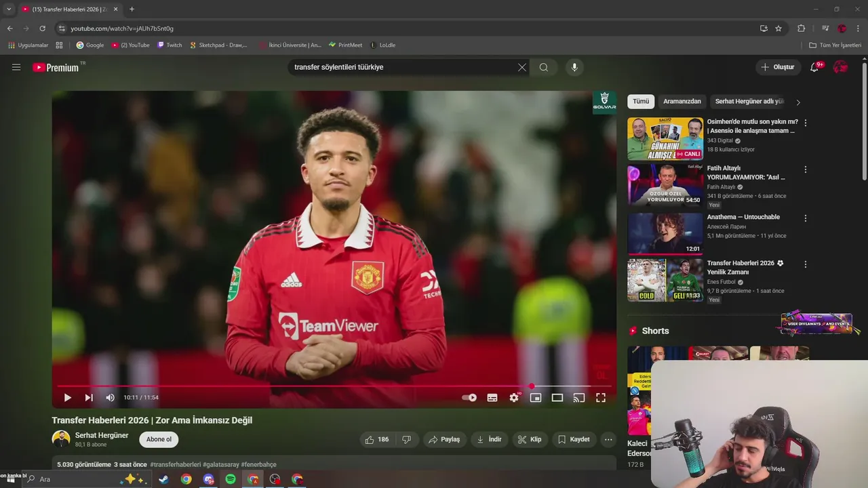Open the #transferhaberleri hashtag
Screen dimensions: 868x488
tap(176, 464)
